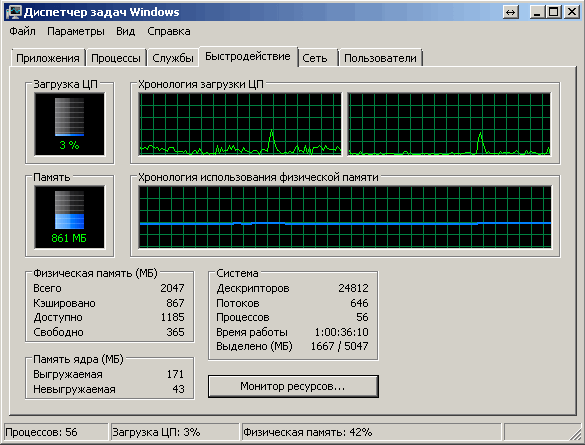Click the Всего value 2047
The width and height of the screenshot is (585, 445).
click(172, 288)
